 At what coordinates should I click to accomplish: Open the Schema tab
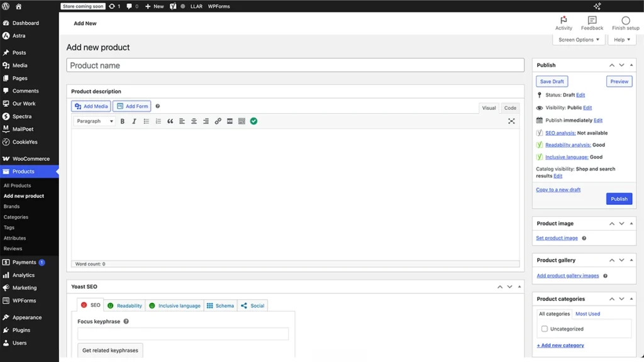[221, 306]
